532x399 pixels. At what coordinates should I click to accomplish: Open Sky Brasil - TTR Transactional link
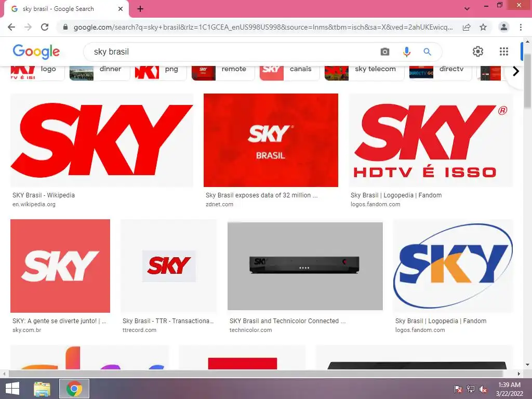tap(168, 321)
